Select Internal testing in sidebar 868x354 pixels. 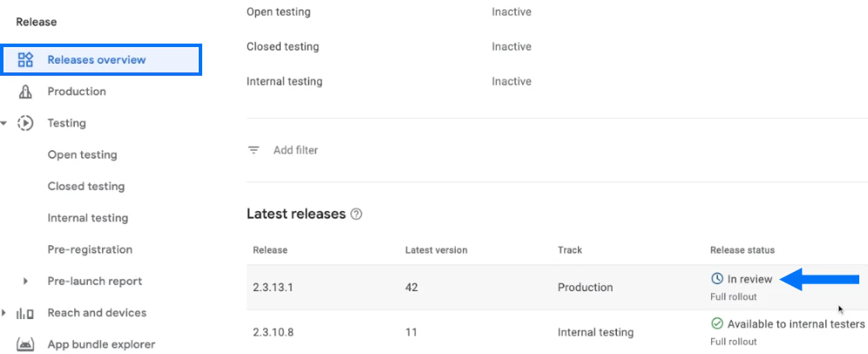[87, 218]
